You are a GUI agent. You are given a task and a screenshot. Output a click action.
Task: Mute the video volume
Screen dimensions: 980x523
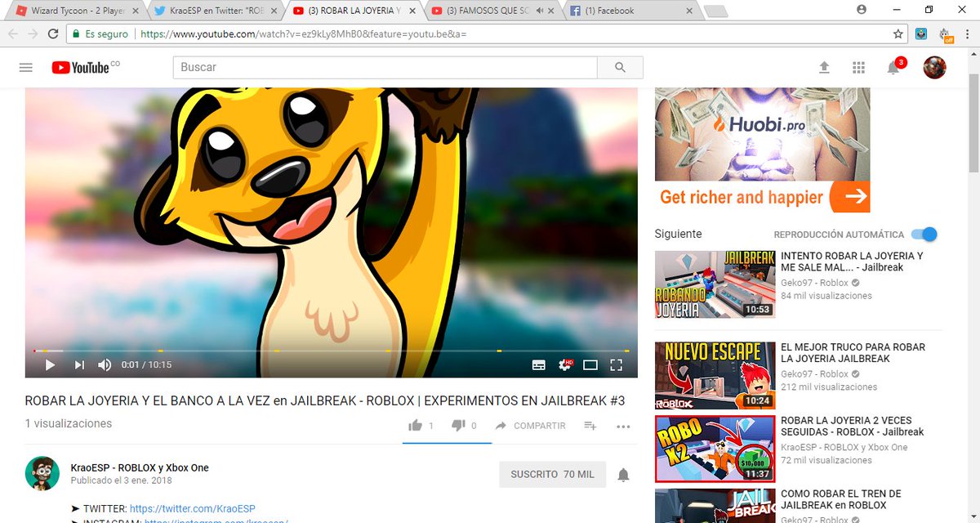click(105, 365)
